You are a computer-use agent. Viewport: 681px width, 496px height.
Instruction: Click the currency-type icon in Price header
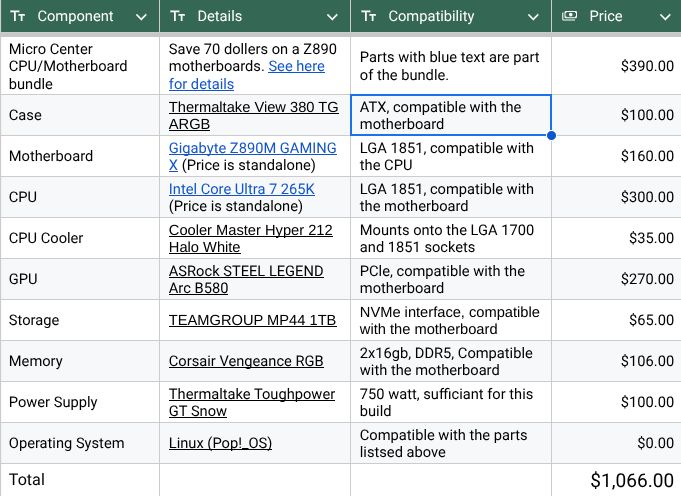pos(569,16)
